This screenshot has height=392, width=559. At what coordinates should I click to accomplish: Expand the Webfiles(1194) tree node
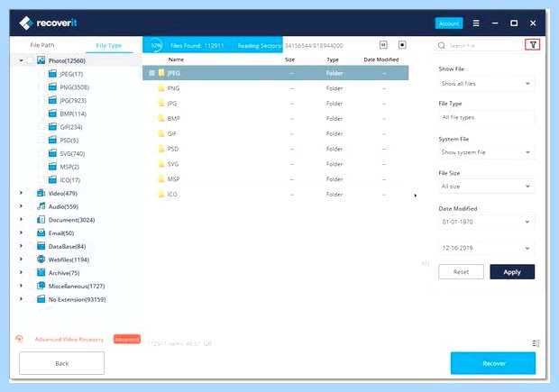21,259
